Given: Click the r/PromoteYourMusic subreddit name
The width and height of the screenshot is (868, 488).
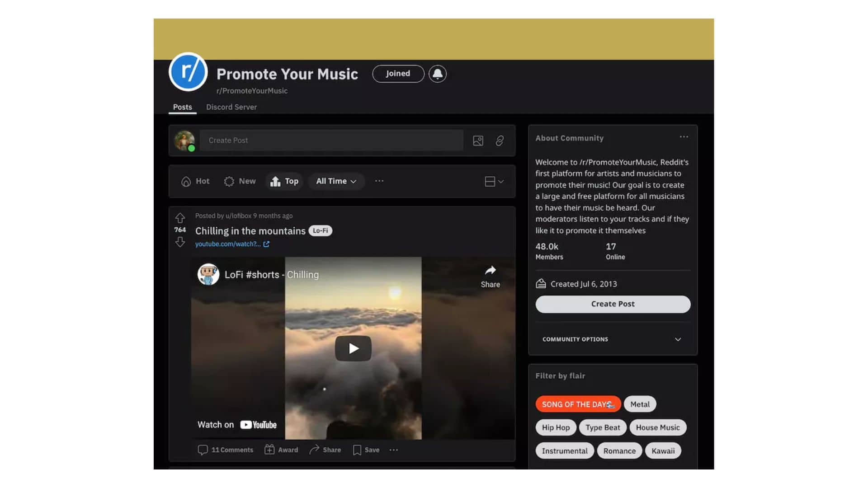Looking at the screenshot, I should [x=252, y=91].
